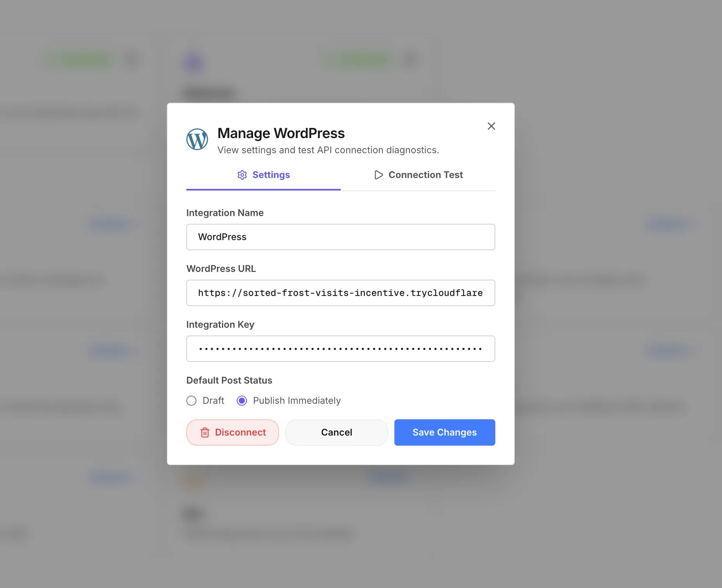
Task: Click into the Integration Key field
Action: click(x=341, y=349)
